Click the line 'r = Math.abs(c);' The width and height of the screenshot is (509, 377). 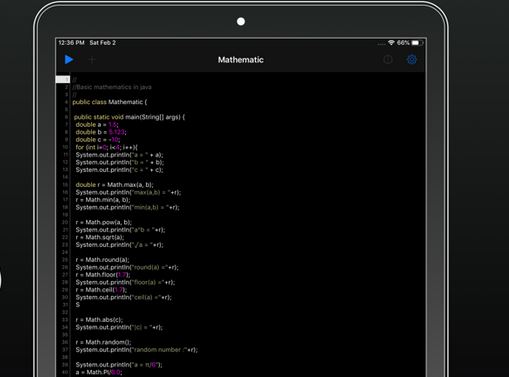click(x=99, y=320)
